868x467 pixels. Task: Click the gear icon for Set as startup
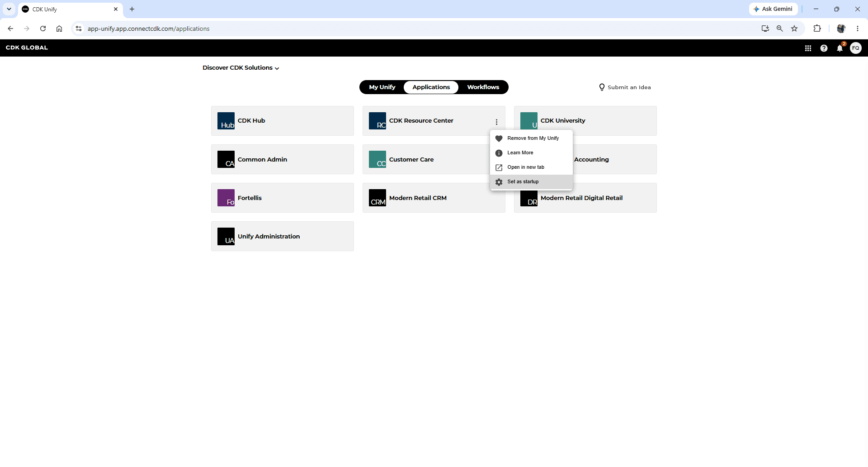point(499,182)
